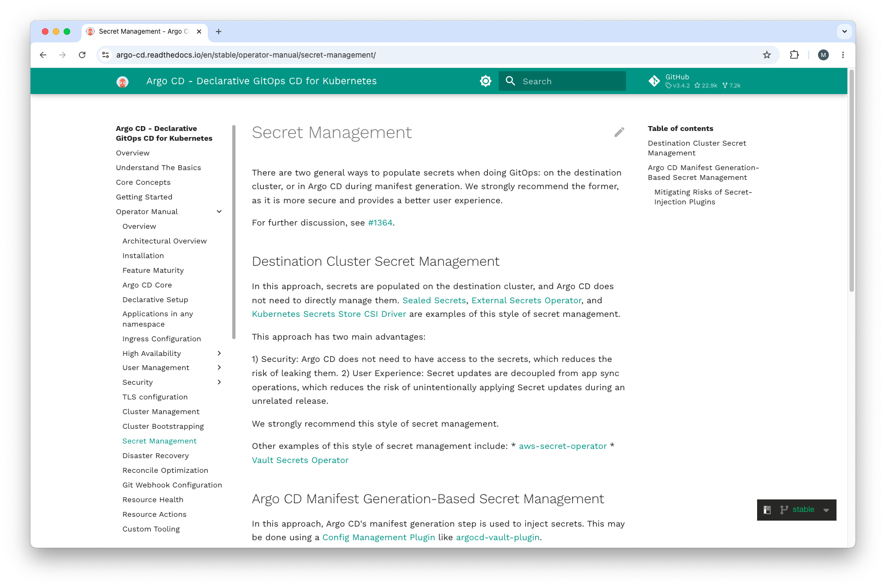Expand the High Availability submenu
The image size is (886, 588).
(219, 353)
